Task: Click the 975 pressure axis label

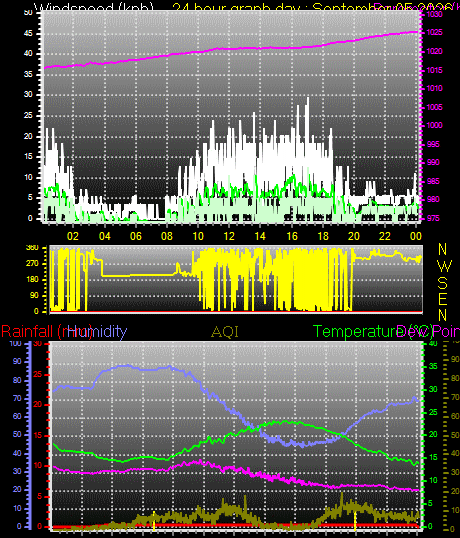Action: click(x=433, y=219)
